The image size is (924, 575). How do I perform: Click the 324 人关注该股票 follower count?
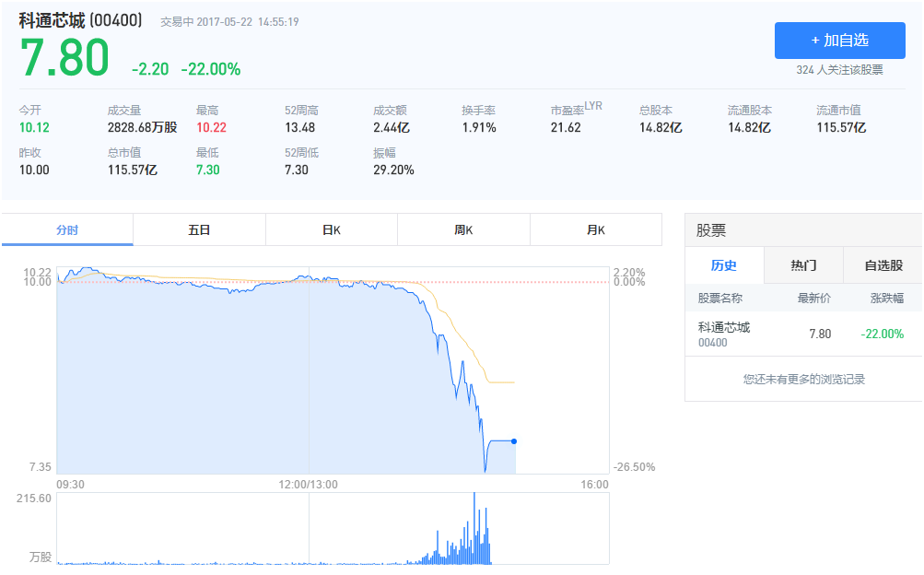coord(839,70)
